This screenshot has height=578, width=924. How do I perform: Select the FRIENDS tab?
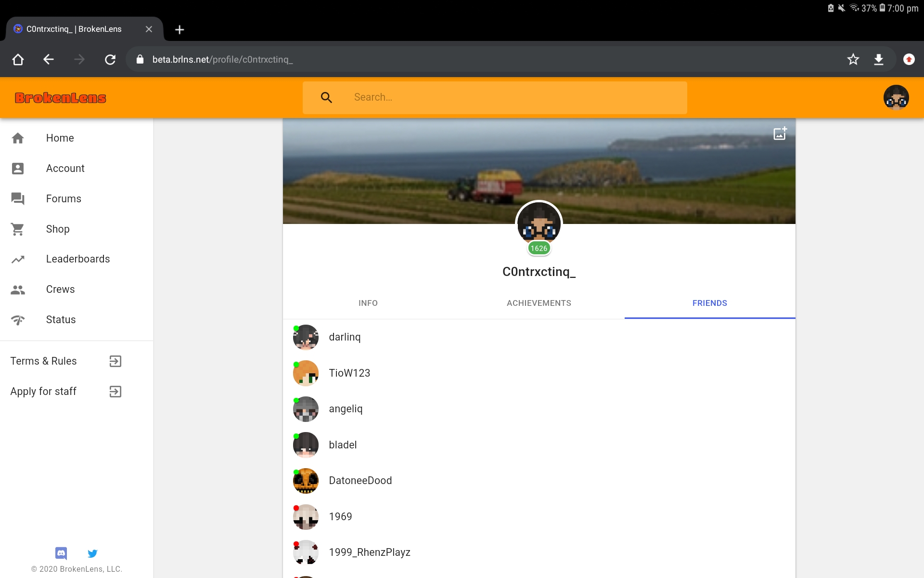[x=710, y=303]
